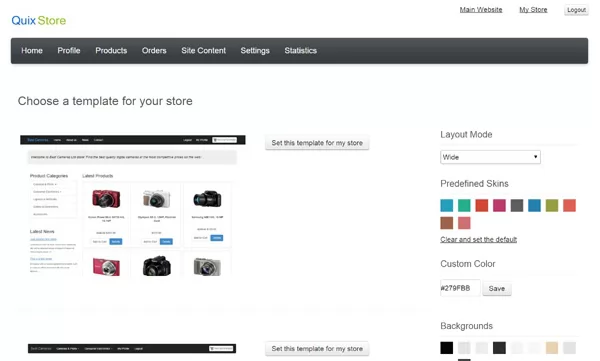Open the Statistics menu item
The image size is (600, 361).
[300, 51]
